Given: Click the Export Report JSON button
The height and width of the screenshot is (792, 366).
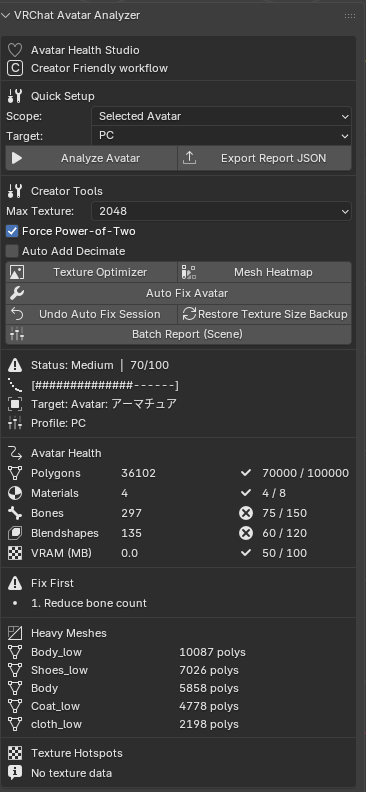Looking at the screenshot, I should coord(265,158).
